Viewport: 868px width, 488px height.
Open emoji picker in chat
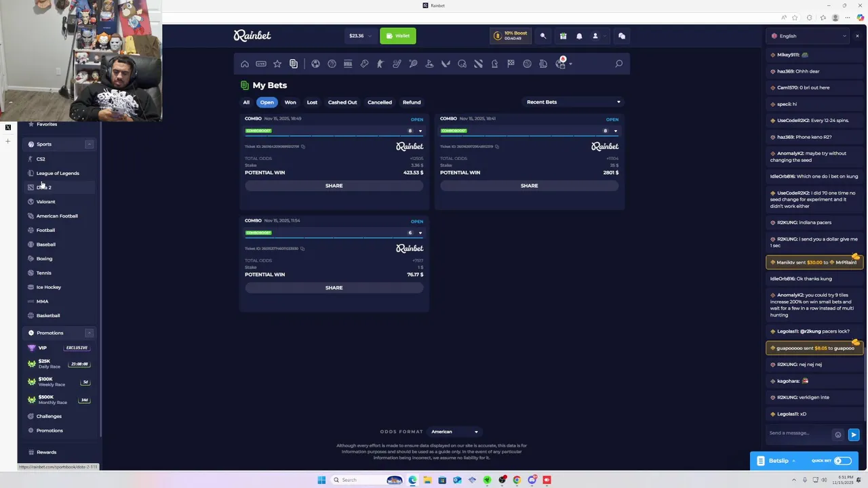[x=838, y=435]
